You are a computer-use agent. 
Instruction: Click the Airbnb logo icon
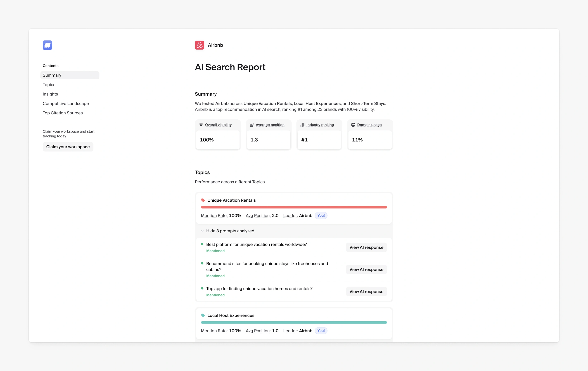pos(200,45)
